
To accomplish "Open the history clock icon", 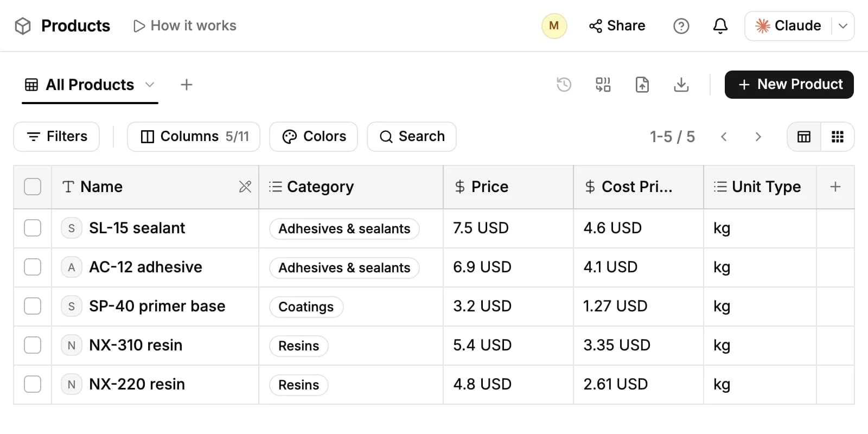I will coord(564,85).
